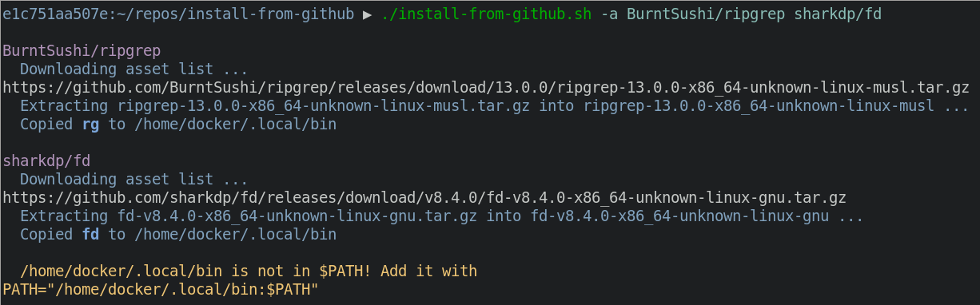
Task: Click the 'Extracting ripgrep-13.0.0' line
Action: click(x=495, y=105)
